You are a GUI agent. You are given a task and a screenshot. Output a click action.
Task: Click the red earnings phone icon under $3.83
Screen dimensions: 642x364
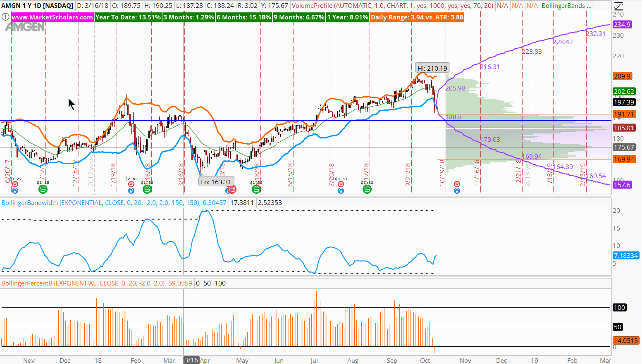click(341, 184)
